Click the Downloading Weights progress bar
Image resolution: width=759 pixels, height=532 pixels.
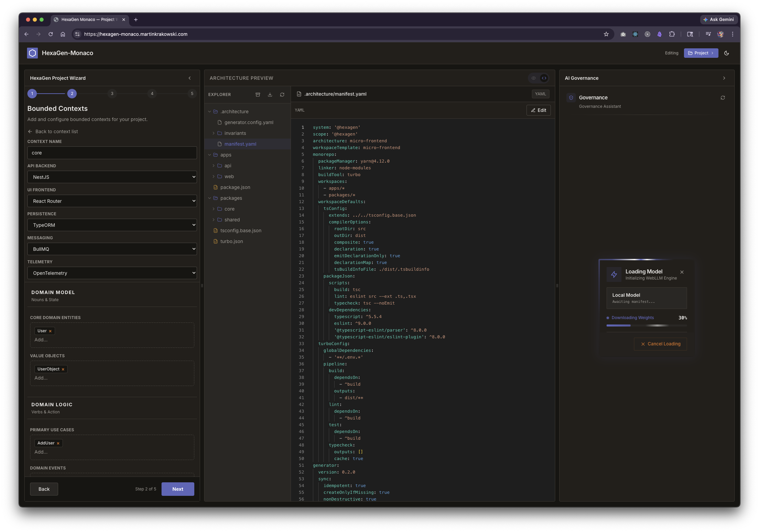click(x=646, y=325)
